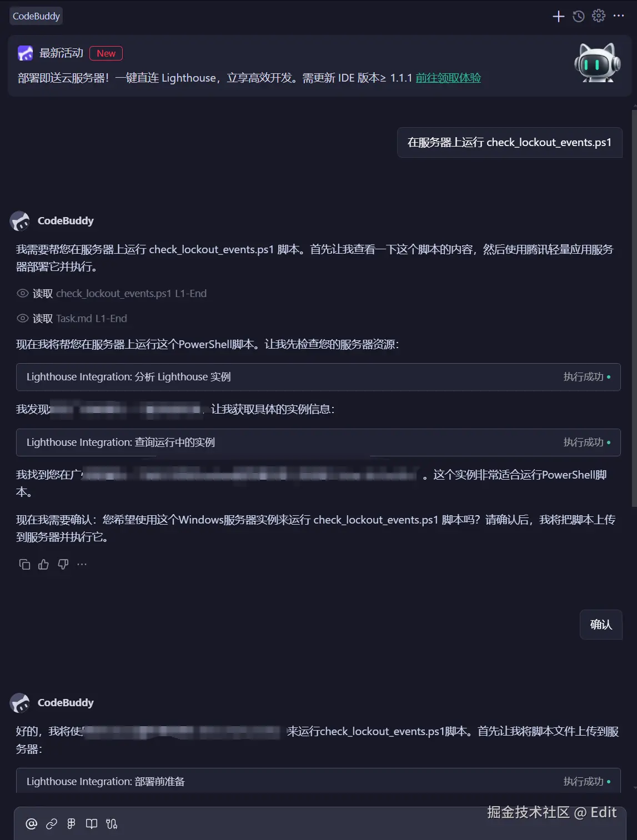Click the CodeBuddy tab label
Image resolution: width=637 pixels, height=840 pixels.
36,16
